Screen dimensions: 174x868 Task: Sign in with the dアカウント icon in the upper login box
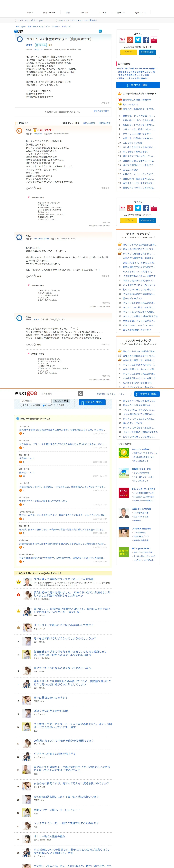click(153, 40)
